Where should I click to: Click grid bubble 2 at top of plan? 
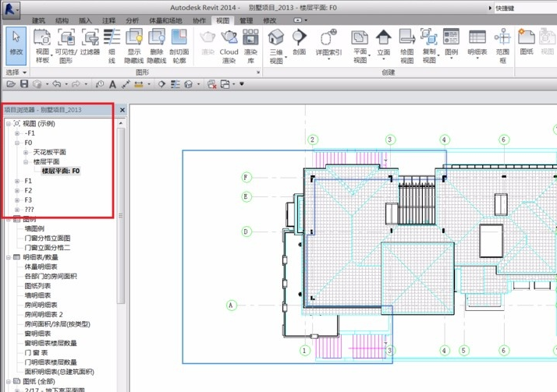pos(313,139)
